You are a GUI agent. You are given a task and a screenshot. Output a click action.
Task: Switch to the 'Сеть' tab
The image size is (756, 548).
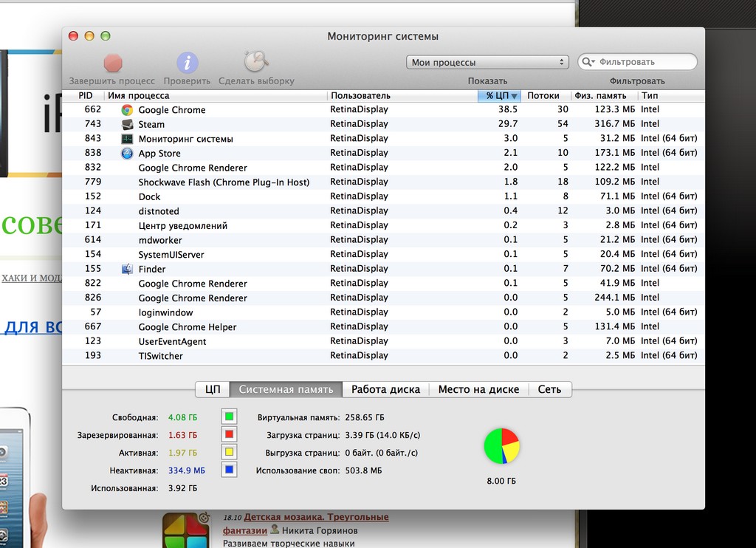(549, 389)
